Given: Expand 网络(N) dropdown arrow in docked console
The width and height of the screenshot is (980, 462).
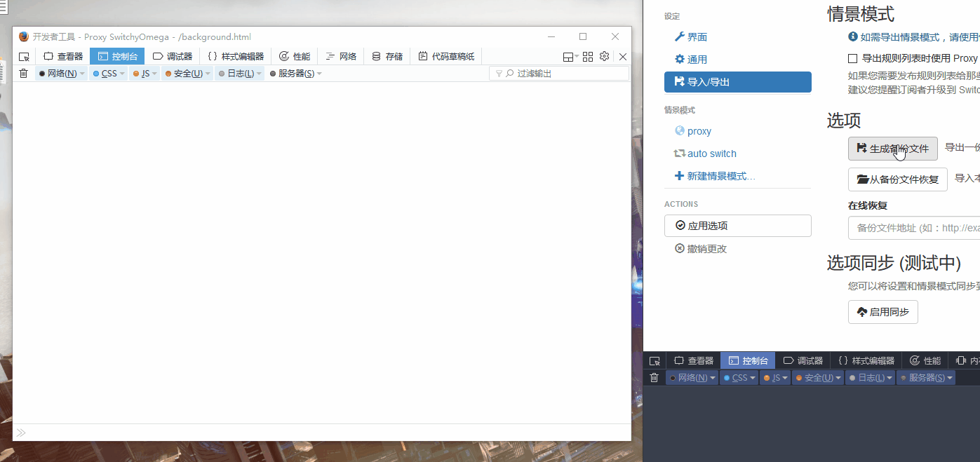Looking at the screenshot, I should coord(713,378).
